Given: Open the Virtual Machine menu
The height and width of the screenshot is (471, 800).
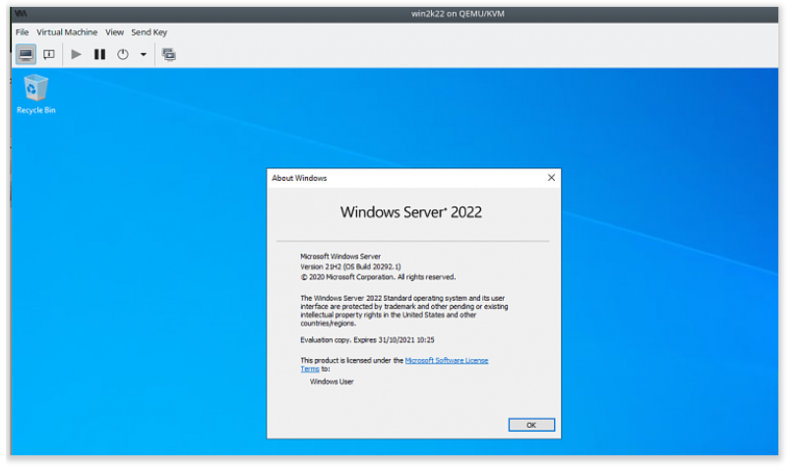Looking at the screenshot, I should tap(67, 32).
